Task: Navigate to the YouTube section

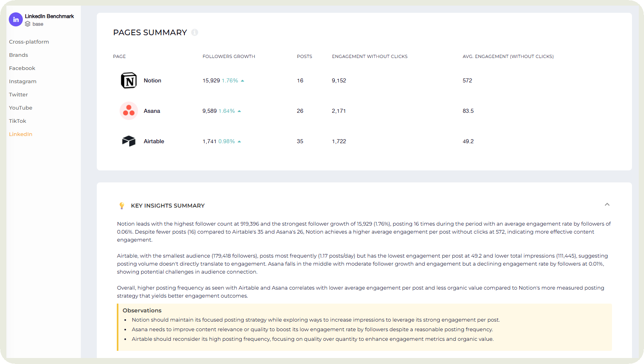Action: point(20,108)
